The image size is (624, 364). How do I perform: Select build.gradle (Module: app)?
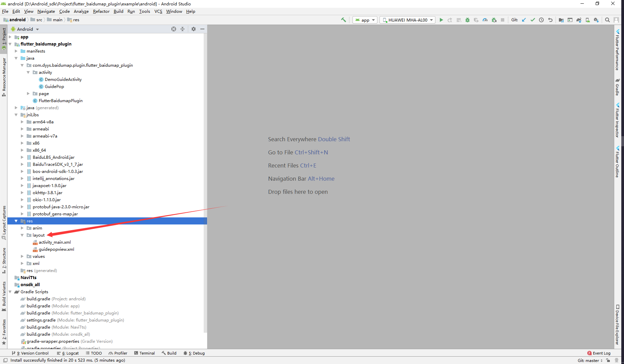coord(53,306)
